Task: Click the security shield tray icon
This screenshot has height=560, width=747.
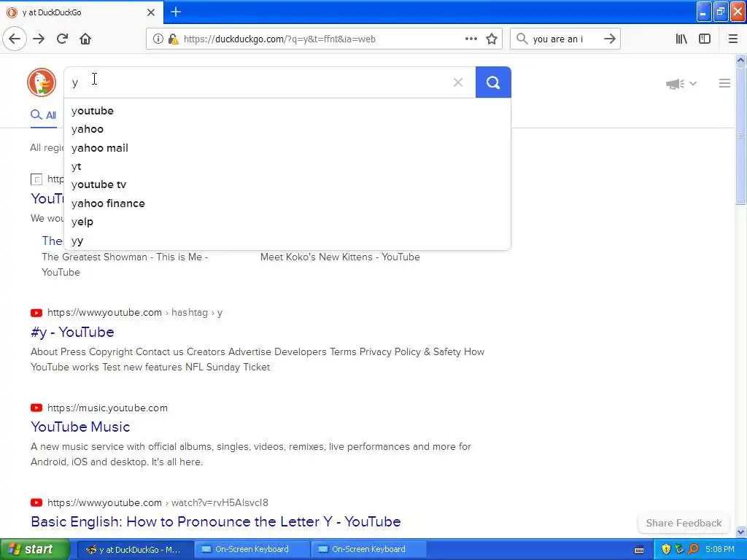Action: [666, 550]
